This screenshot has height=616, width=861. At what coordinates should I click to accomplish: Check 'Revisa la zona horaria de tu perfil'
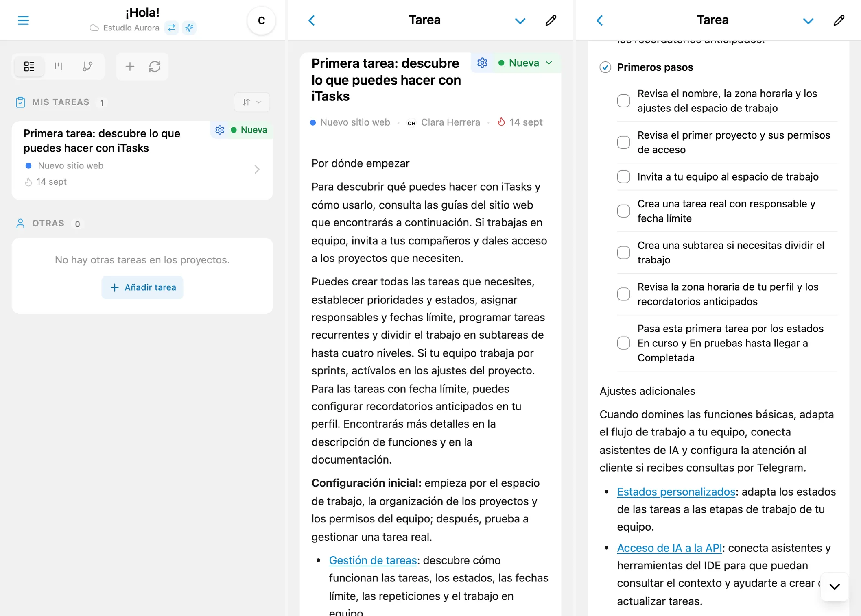click(x=623, y=294)
